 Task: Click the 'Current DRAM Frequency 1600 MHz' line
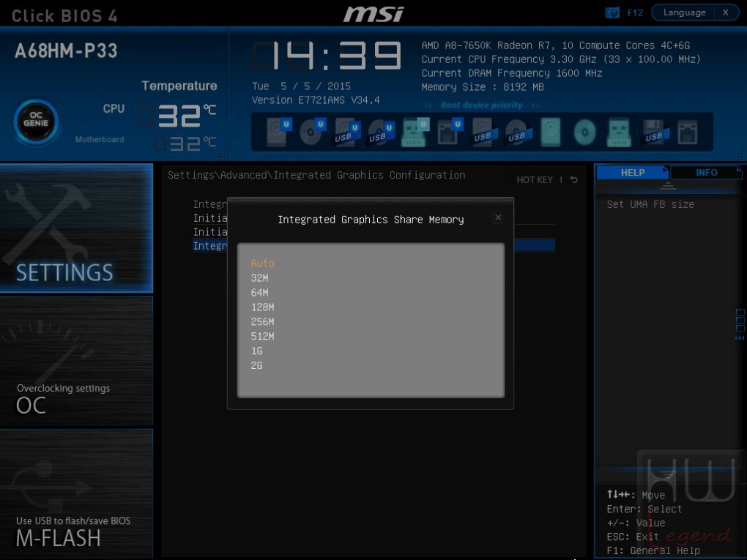[x=512, y=73]
